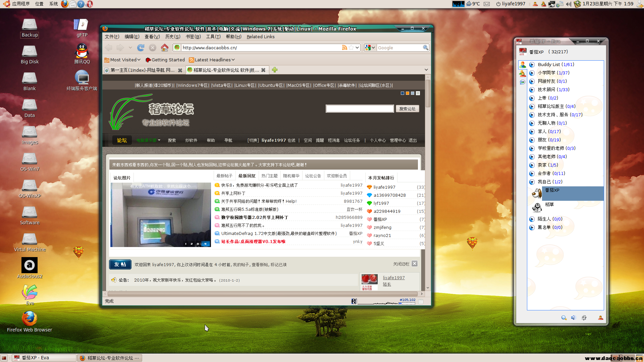Collapse the 我自己 buddy group
The image size is (644, 362).
point(532,182)
